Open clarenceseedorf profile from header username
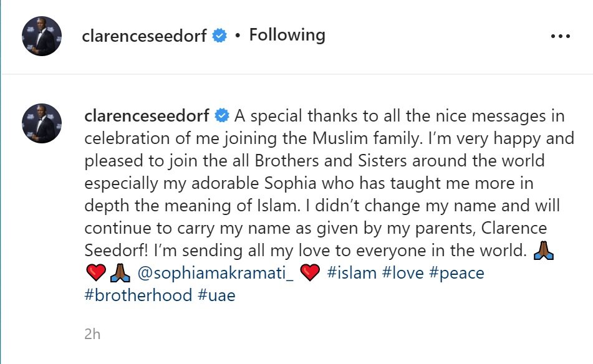Viewport: 593px width, 364px height. pos(145,36)
